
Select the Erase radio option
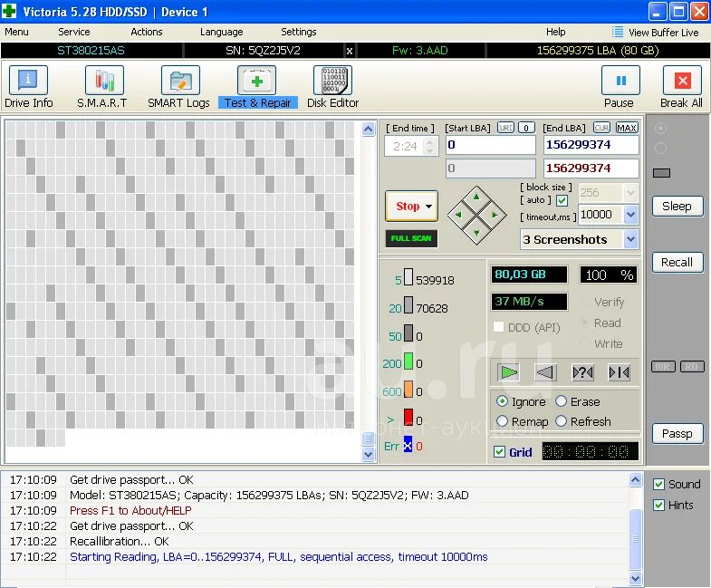(x=561, y=401)
